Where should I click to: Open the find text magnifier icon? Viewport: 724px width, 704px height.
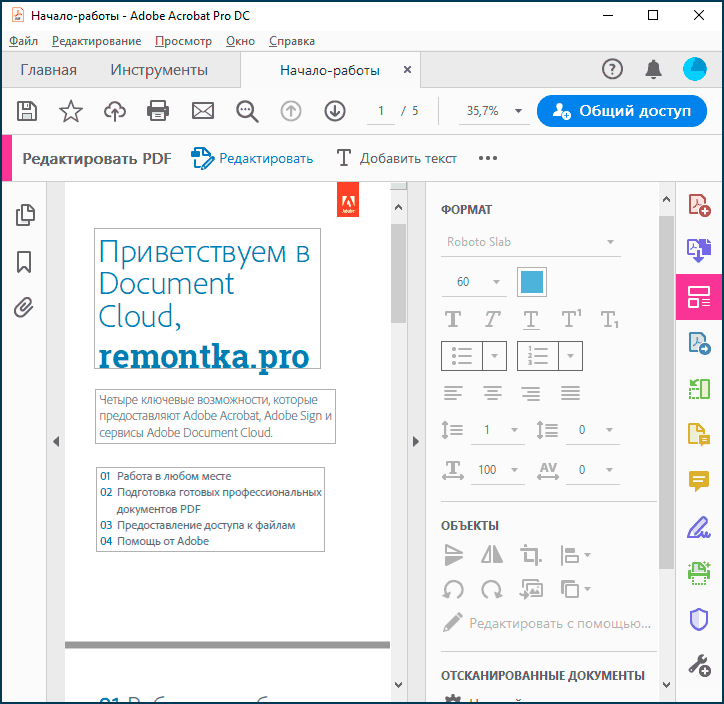click(x=247, y=111)
